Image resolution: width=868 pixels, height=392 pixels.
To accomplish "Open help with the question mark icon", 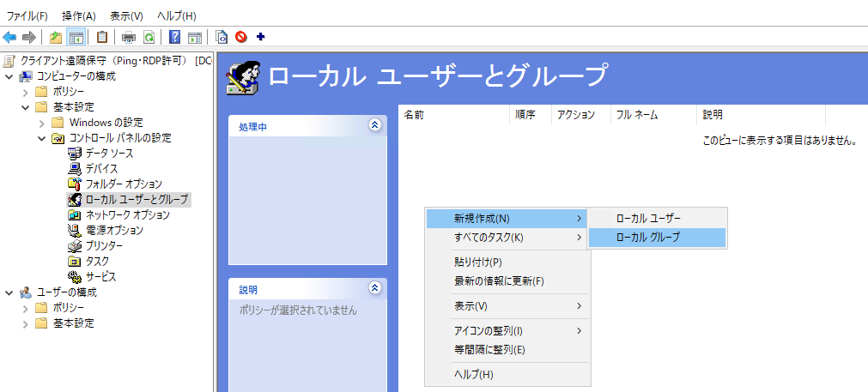I will coord(174,37).
